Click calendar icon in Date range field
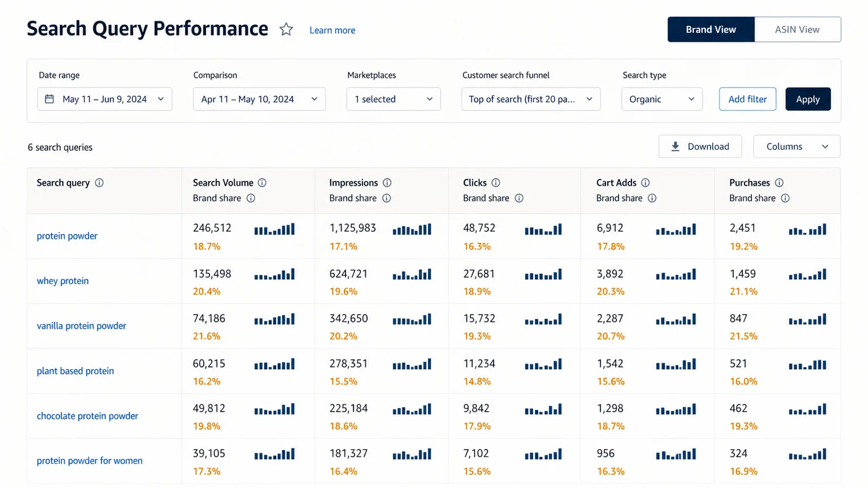Image resolution: width=868 pixels, height=488 pixels. point(49,99)
